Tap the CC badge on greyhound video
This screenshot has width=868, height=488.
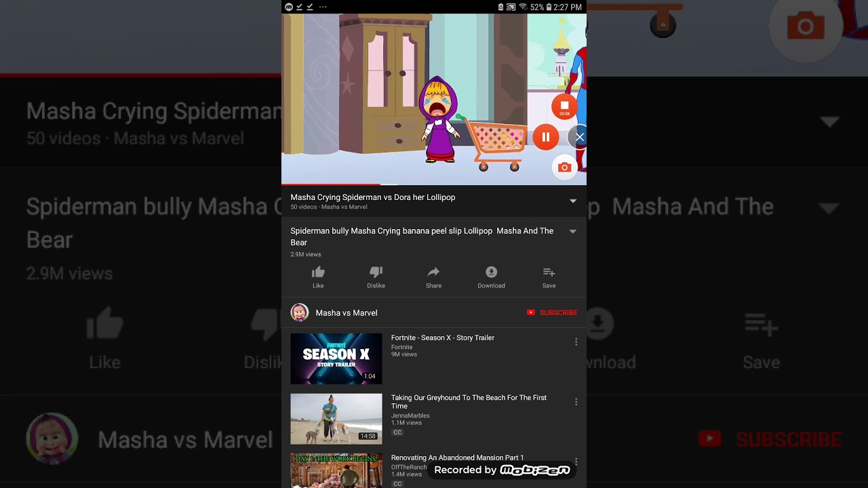pyautogui.click(x=397, y=432)
